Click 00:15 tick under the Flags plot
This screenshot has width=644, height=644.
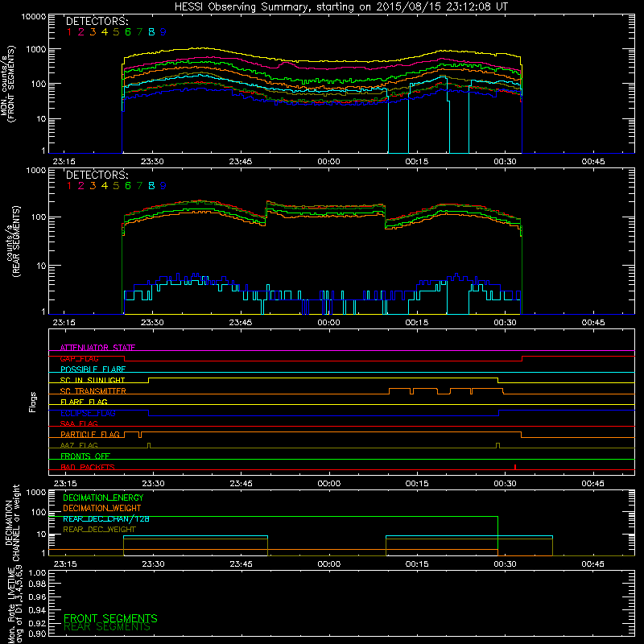pos(417,484)
